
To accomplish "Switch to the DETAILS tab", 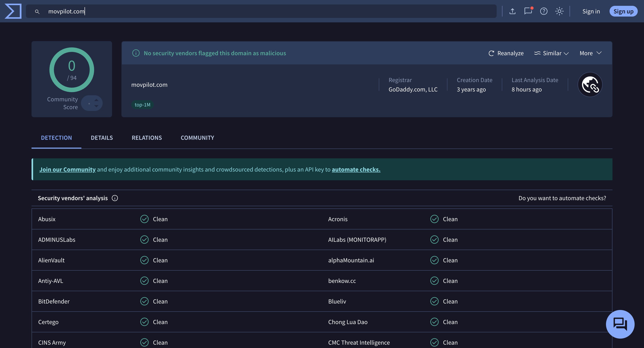I will [x=102, y=138].
